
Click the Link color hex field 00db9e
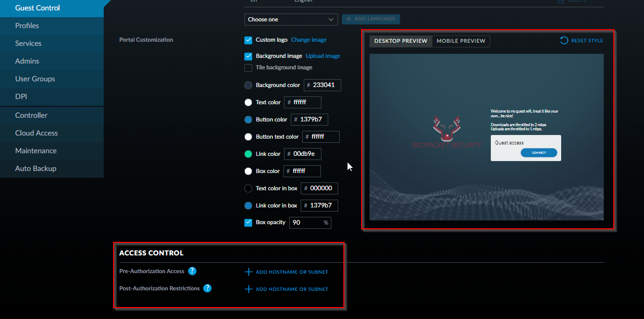(303, 154)
